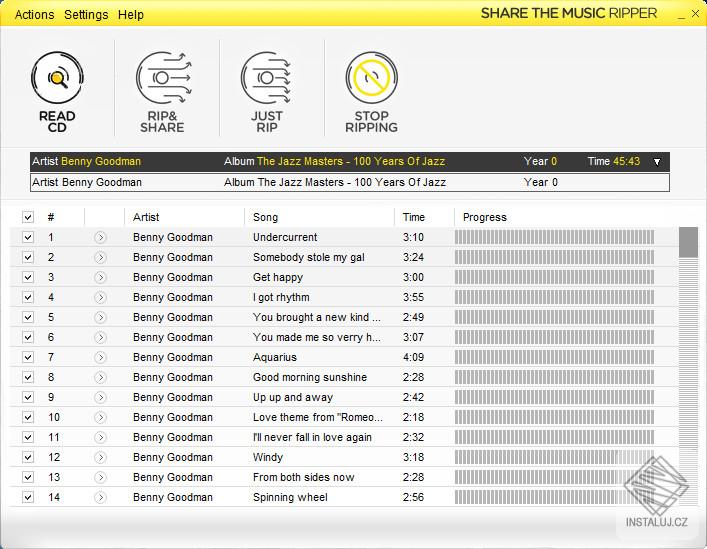Screen dimensions: 707x549
Task: Click the track list vertical scrollbar thumb
Action: (688, 242)
